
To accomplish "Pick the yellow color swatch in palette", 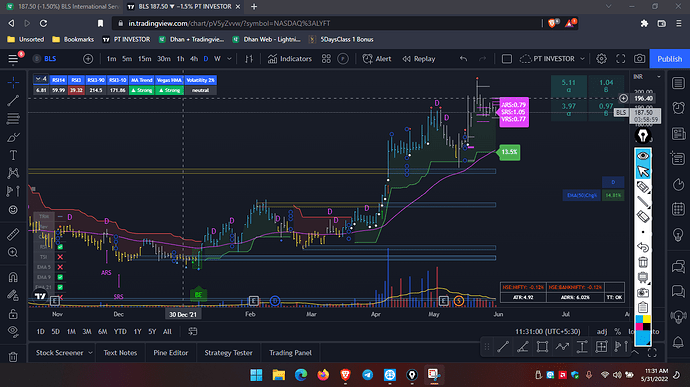I will (x=646, y=319).
